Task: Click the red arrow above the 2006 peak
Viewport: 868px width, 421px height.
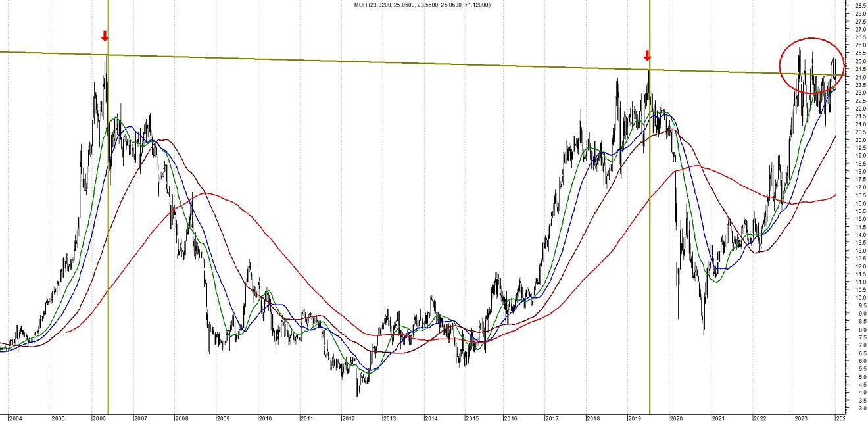Action: 104,36
